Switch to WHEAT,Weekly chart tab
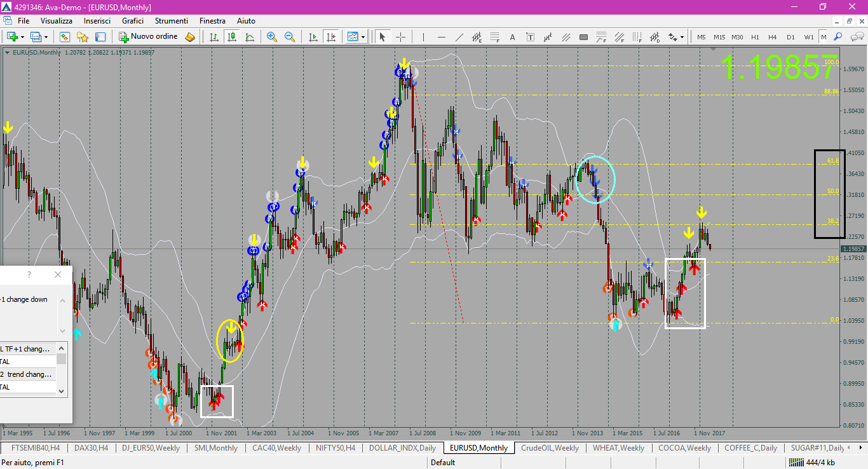This screenshot has height=469, width=868. coord(618,448)
